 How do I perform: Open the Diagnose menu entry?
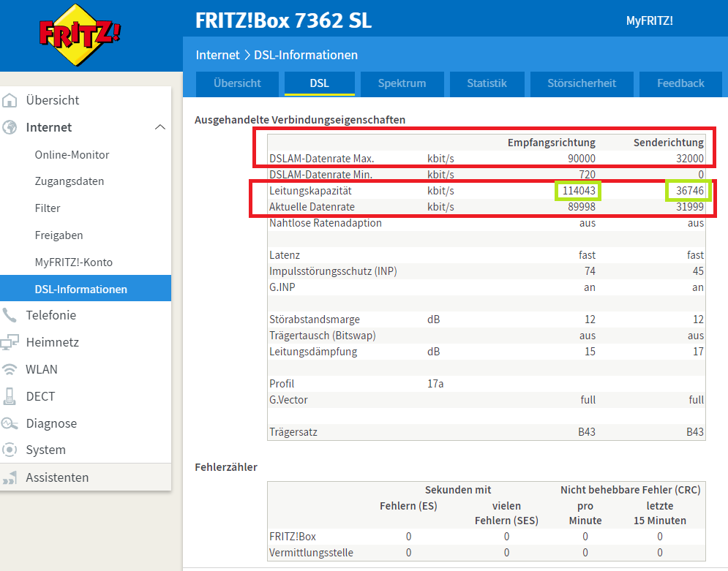point(51,423)
